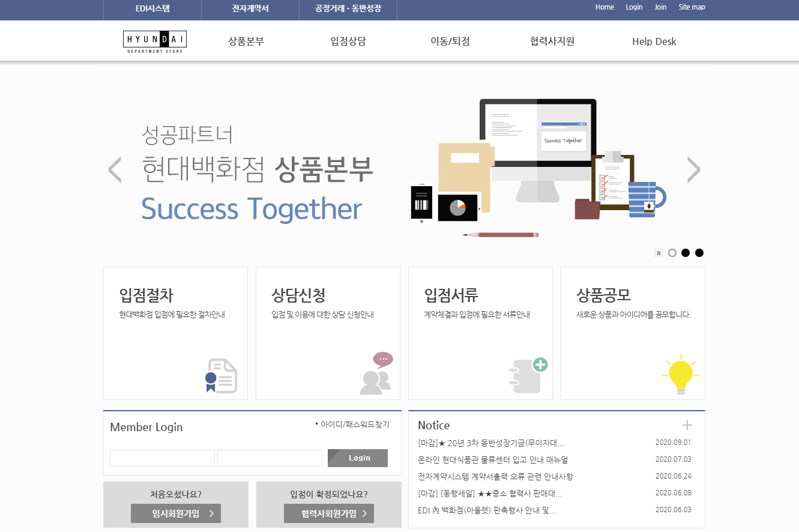This screenshot has height=532, width=799.
Task: Select the first banner slide dot
Action: 672,253
